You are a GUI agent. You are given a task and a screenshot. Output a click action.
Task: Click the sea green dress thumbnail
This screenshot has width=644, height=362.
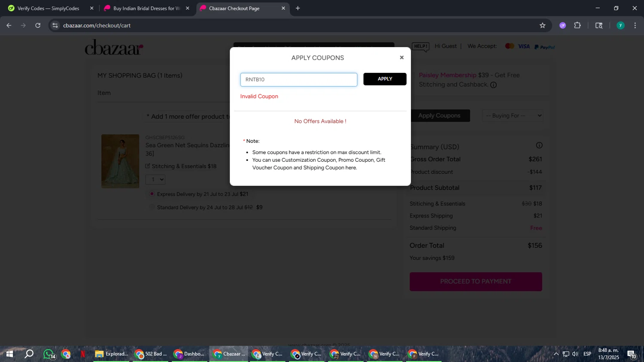[120, 161]
